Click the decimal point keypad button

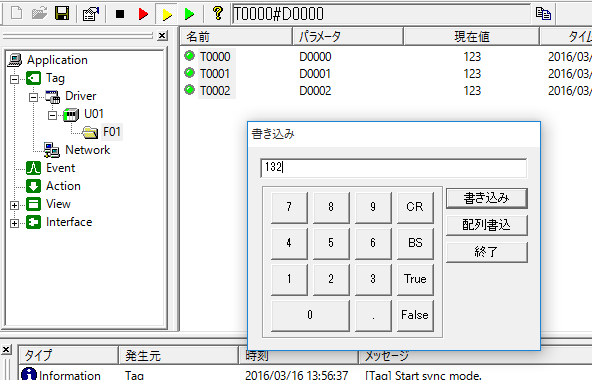[x=373, y=315]
